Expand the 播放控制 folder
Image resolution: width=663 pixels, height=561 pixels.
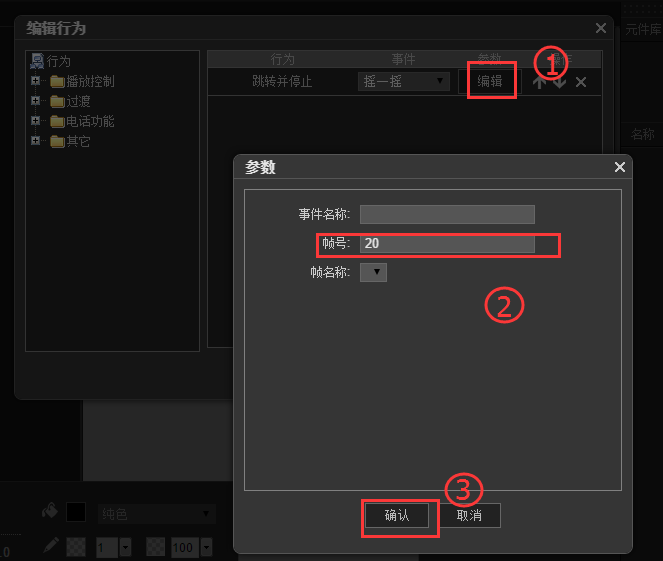tap(36, 81)
